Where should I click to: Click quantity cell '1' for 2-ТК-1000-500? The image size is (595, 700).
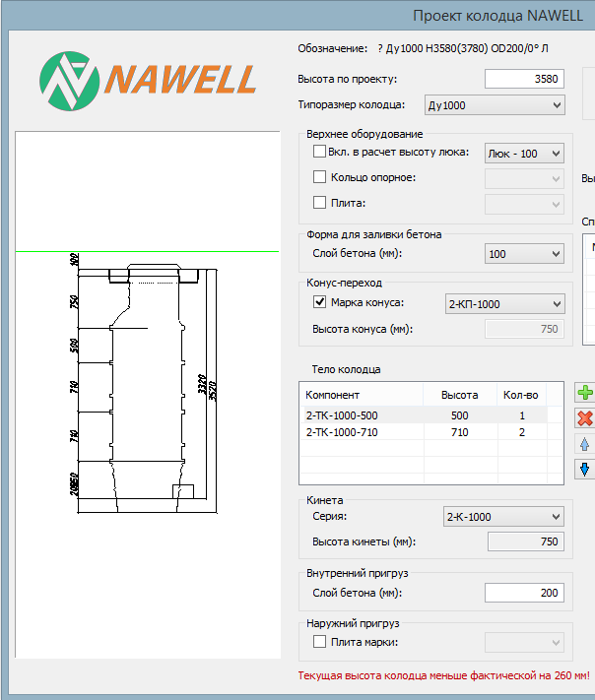click(522, 415)
